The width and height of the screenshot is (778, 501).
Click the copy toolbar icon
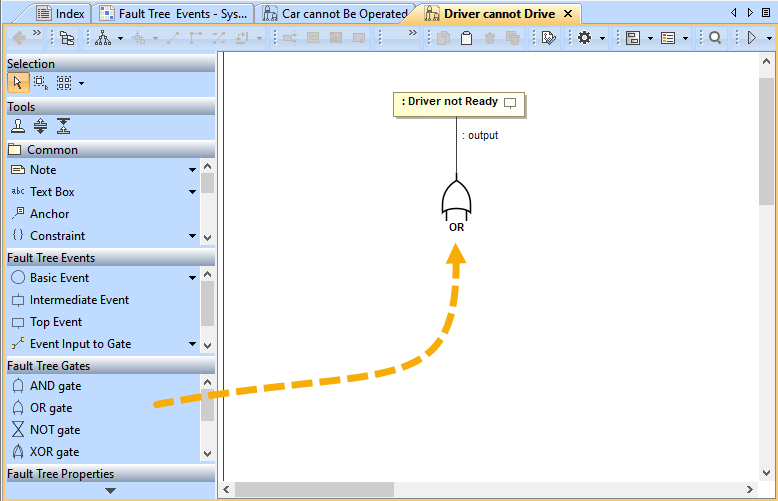[x=444, y=38]
